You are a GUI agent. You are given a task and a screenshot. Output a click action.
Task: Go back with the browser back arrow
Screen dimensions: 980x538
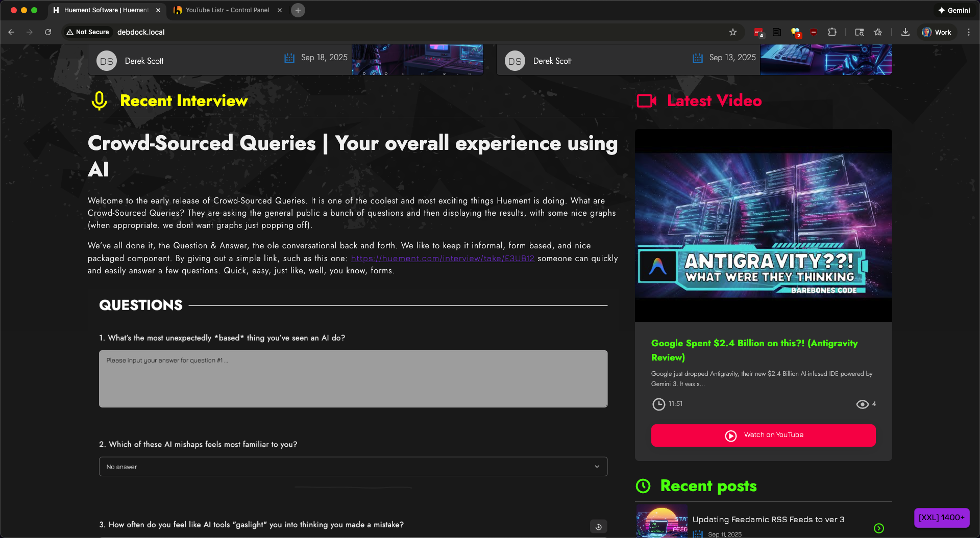coord(11,32)
